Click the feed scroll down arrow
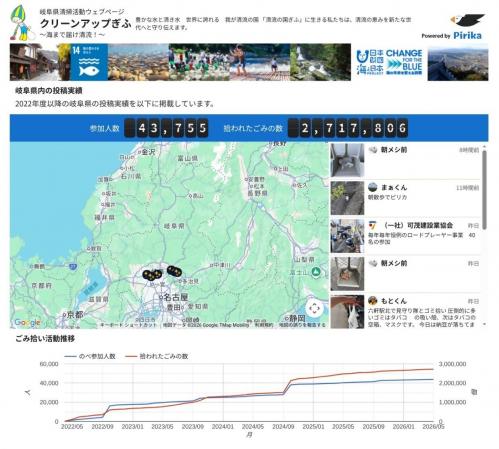 click(x=484, y=324)
